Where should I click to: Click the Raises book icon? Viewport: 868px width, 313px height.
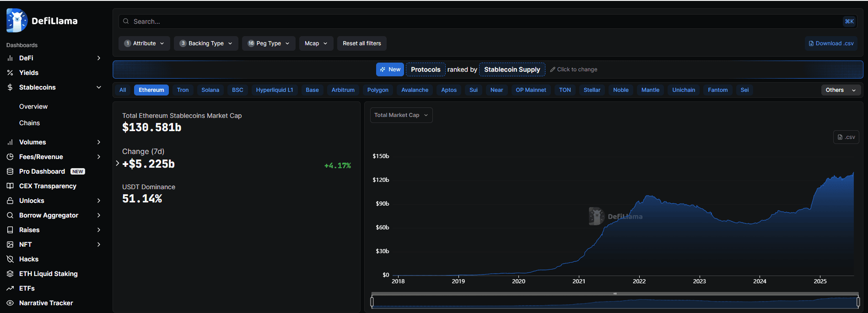[10, 230]
